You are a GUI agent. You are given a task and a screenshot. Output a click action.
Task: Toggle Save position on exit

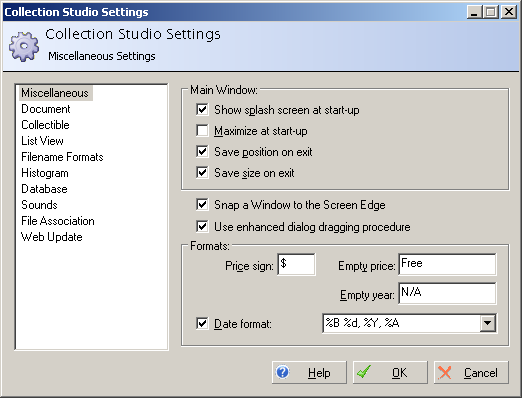coord(202,151)
